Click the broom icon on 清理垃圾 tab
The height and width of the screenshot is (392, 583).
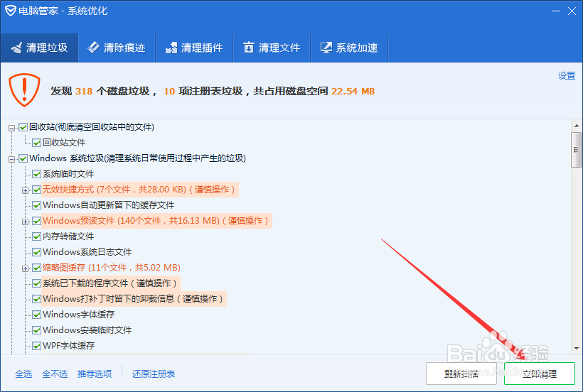[x=17, y=48]
